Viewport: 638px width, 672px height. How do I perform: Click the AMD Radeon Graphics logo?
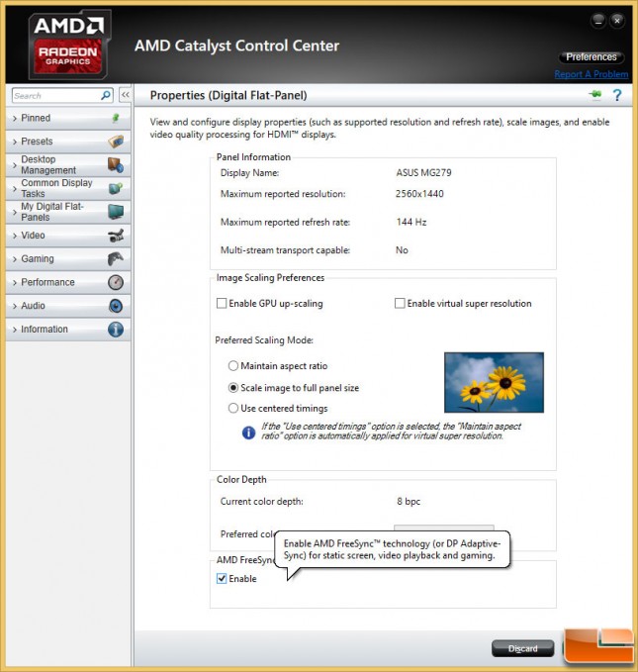click(69, 45)
